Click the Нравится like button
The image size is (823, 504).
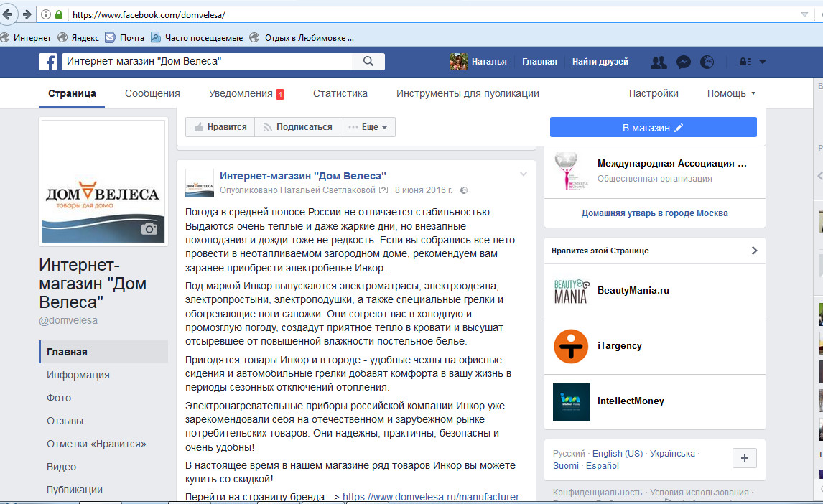220,127
